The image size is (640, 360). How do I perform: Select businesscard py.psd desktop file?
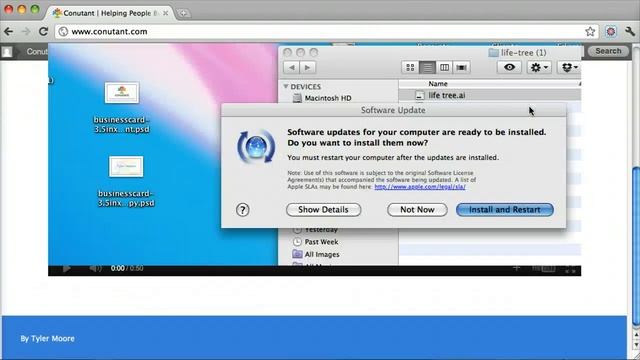click(126, 181)
